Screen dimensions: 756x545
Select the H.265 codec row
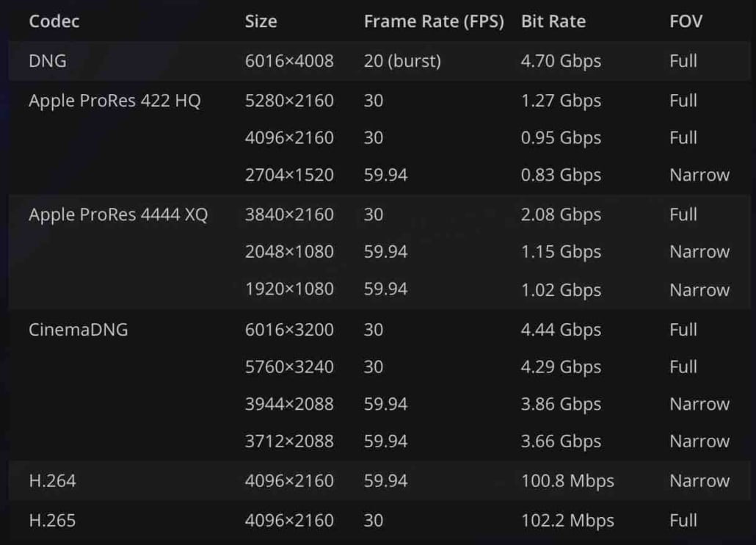click(379, 521)
